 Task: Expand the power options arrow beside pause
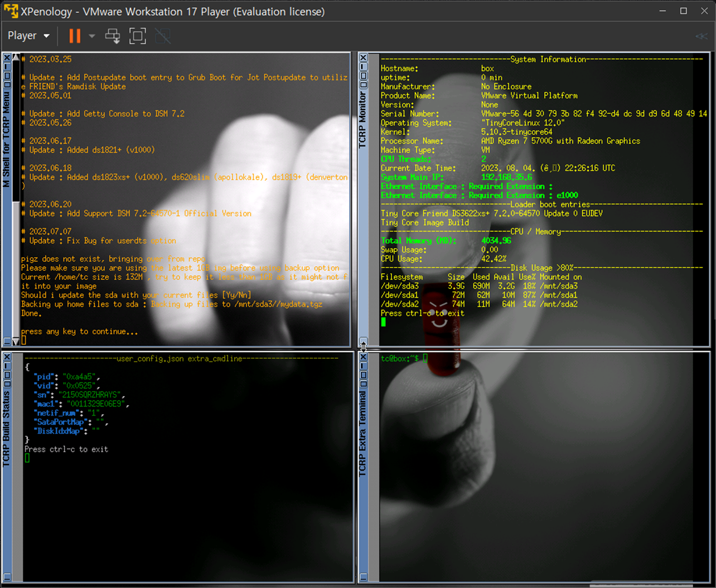(x=92, y=36)
